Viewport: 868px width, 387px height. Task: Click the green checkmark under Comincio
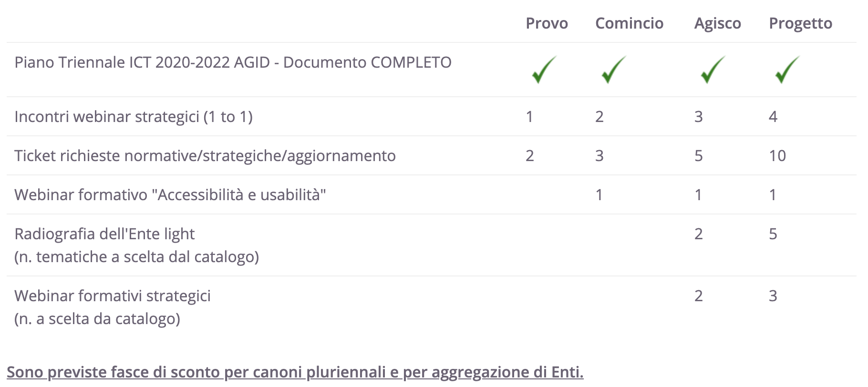614,70
